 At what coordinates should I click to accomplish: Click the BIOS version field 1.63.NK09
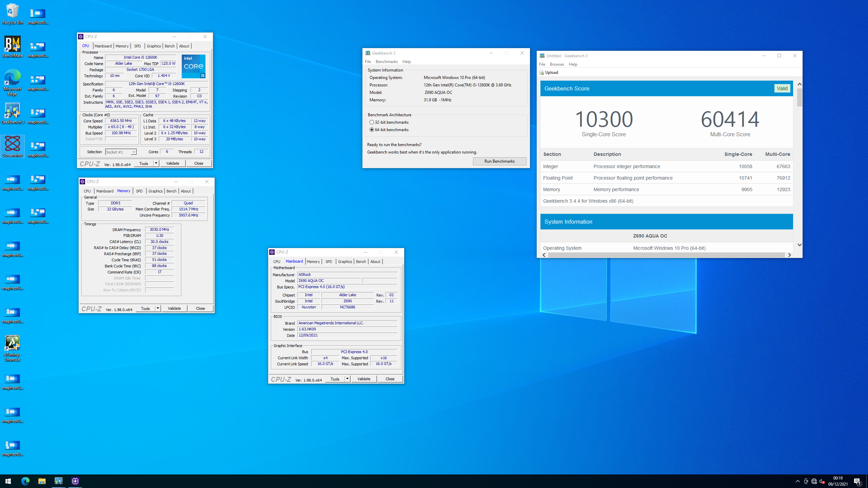[347, 329]
